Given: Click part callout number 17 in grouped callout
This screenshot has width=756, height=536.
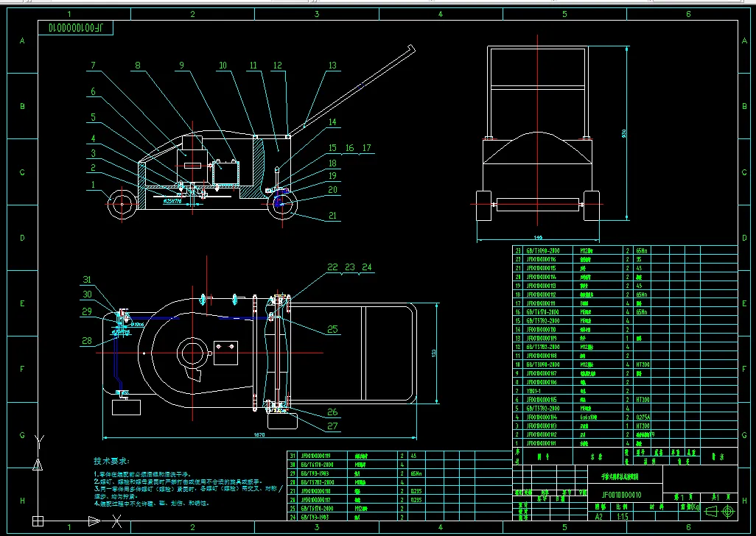Looking at the screenshot, I should (367, 148).
